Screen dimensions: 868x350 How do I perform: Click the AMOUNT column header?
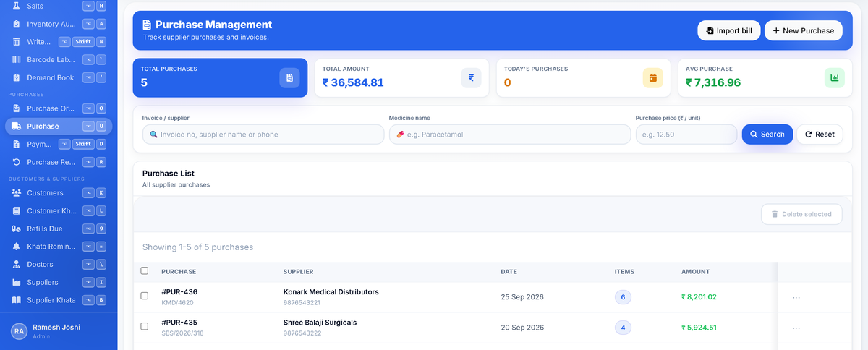pyautogui.click(x=696, y=272)
